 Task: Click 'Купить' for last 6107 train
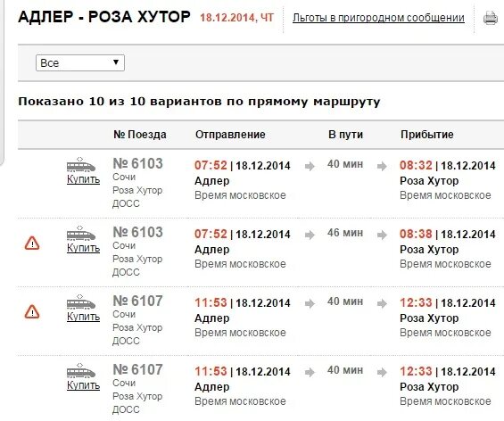(x=83, y=385)
